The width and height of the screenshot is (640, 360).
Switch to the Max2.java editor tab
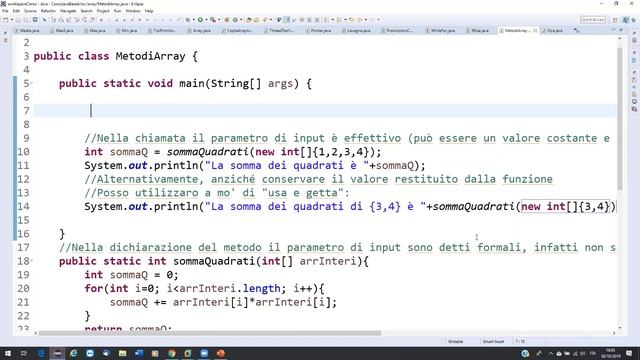(62, 31)
